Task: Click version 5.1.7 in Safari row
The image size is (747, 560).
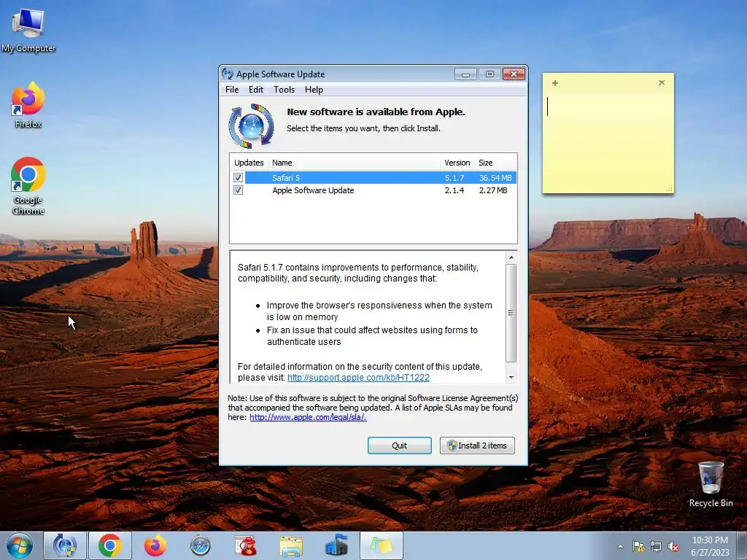Action: (454, 178)
